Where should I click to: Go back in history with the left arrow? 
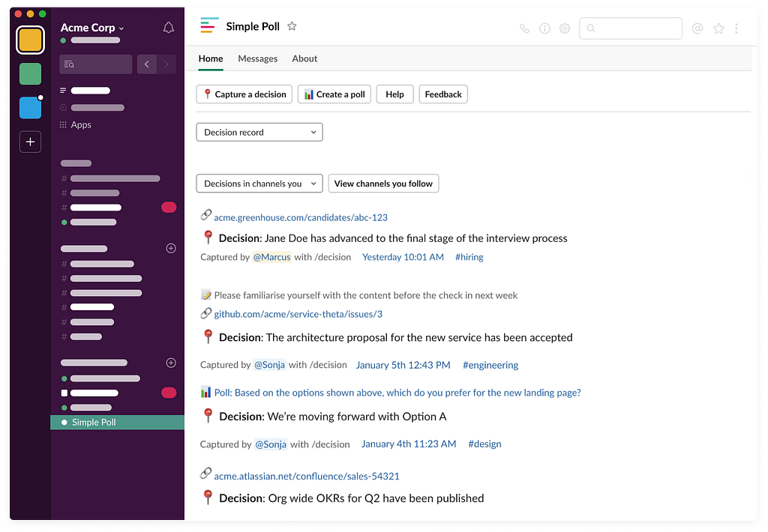tap(146, 64)
